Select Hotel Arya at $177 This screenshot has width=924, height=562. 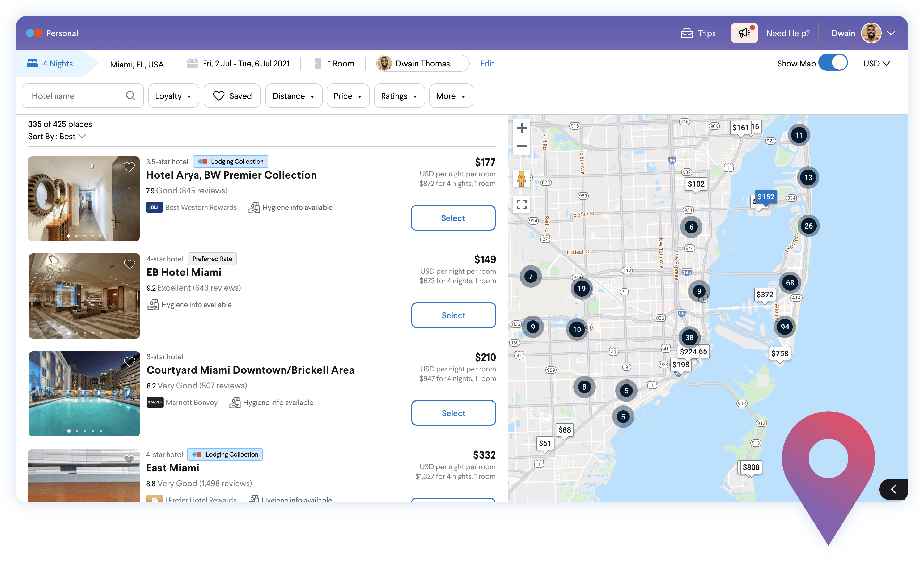point(453,218)
